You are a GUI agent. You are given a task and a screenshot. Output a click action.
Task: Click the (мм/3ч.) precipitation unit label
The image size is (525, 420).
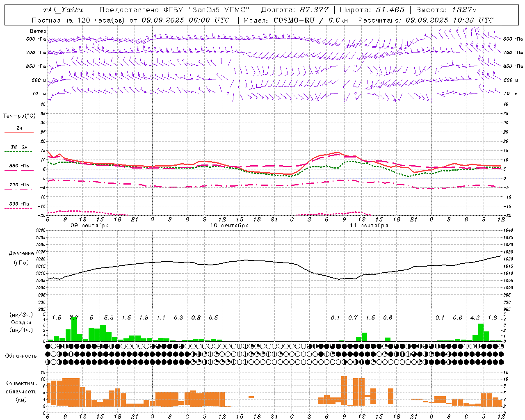(21, 315)
